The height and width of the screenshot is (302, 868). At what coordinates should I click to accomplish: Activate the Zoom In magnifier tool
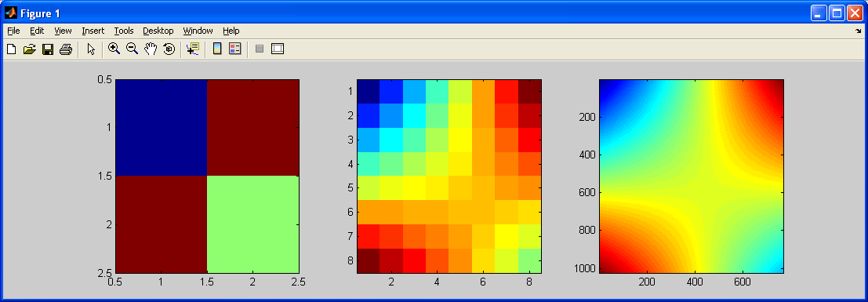(114, 49)
